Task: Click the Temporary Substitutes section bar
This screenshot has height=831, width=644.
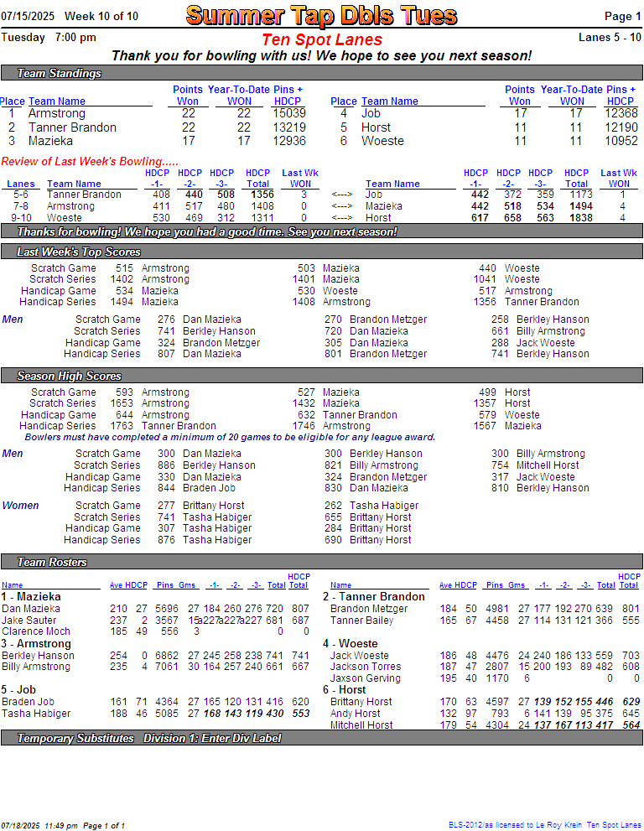Action: coord(149,738)
